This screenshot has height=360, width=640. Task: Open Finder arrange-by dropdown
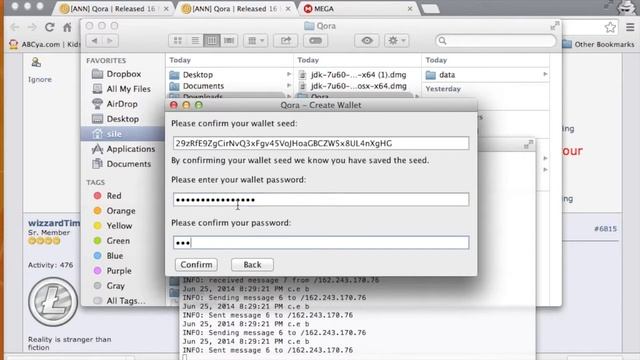(x=256, y=40)
